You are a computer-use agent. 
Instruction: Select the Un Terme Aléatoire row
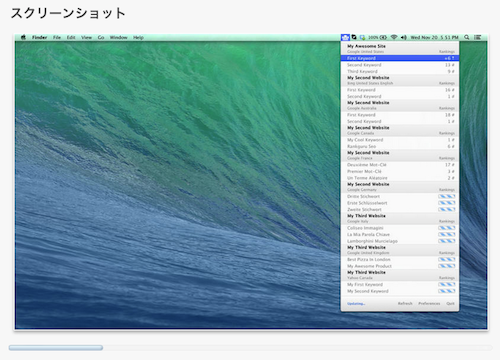tap(400, 178)
